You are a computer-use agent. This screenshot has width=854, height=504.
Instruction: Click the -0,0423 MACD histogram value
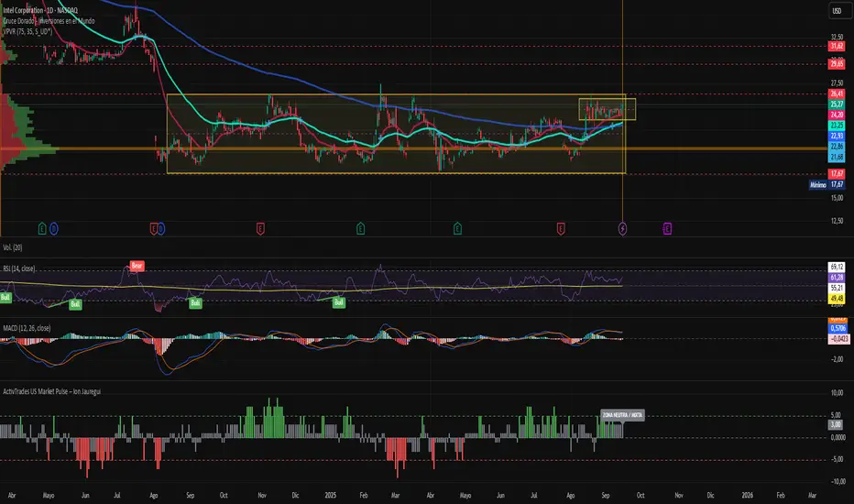(x=838, y=339)
